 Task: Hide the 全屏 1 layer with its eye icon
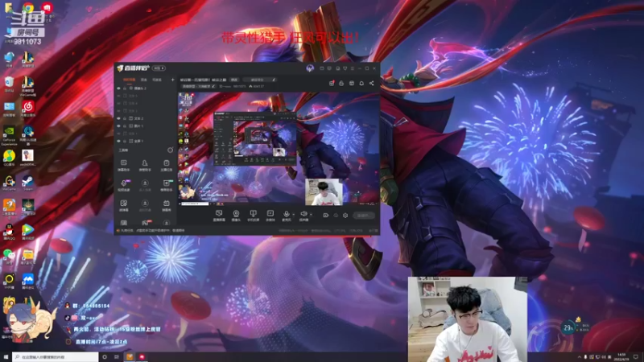click(x=118, y=142)
